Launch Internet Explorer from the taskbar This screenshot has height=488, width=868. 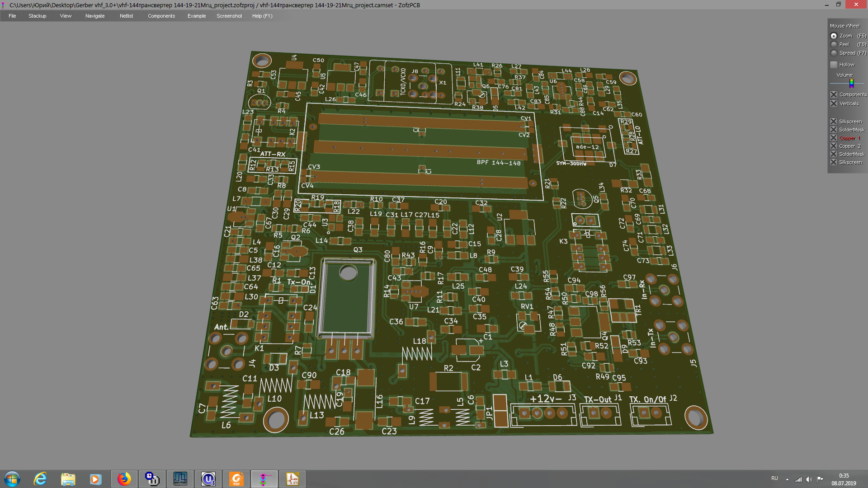(x=40, y=479)
